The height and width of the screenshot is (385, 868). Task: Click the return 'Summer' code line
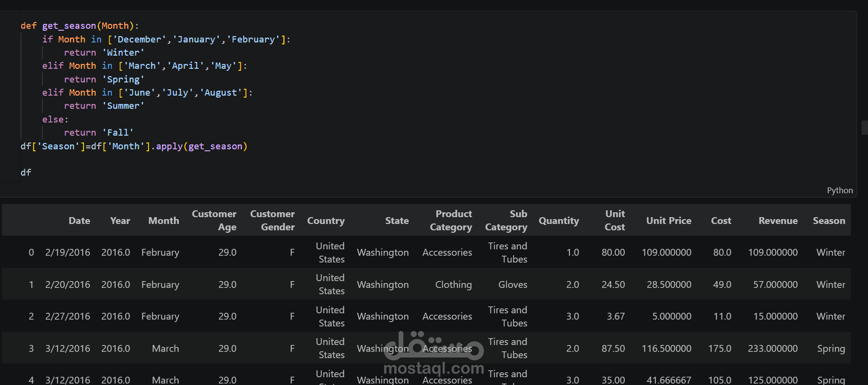(104, 105)
